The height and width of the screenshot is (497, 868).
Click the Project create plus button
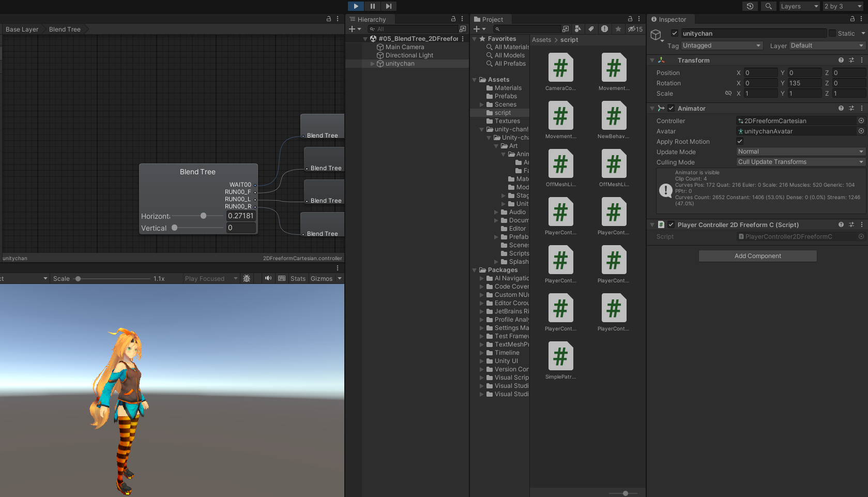pyautogui.click(x=480, y=29)
